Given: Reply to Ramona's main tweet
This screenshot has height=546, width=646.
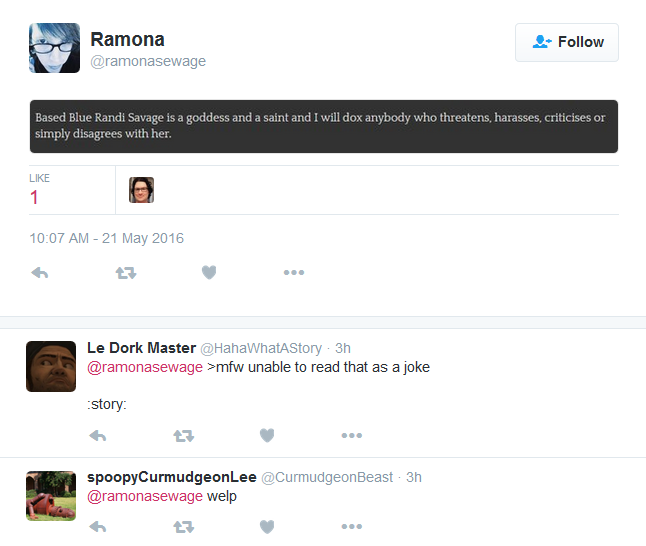Looking at the screenshot, I should point(40,273).
